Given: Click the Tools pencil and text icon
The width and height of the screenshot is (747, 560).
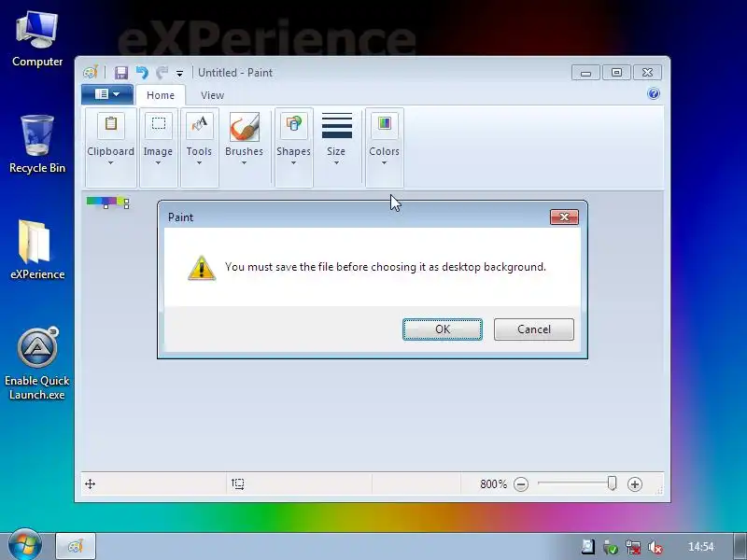Looking at the screenshot, I should pyautogui.click(x=199, y=125).
